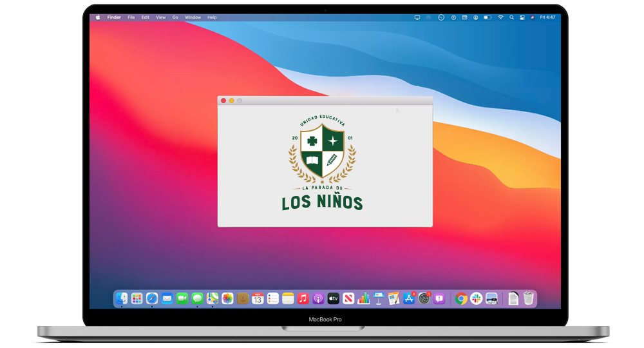Open Notes from the Dock
644x348 pixels.
pyautogui.click(x=288, y=298)
